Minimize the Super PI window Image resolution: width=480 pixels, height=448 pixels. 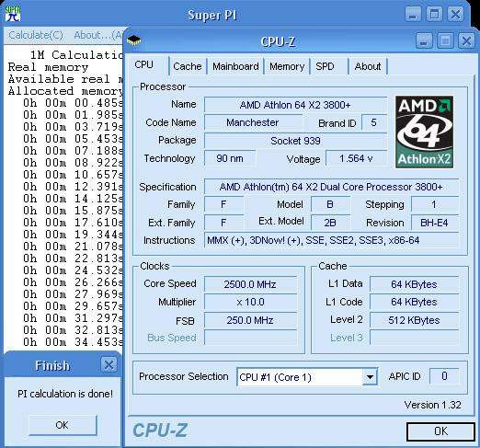pos(413,14)
